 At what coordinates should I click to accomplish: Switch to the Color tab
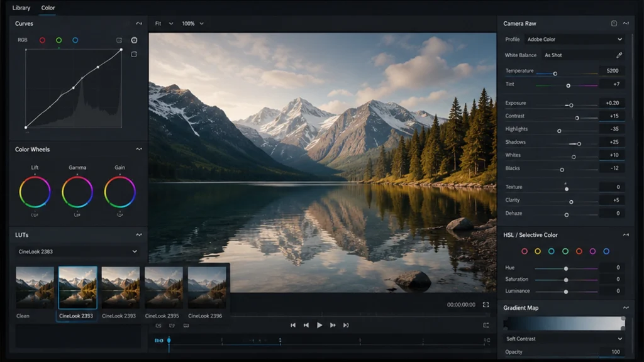tap(48, 8)
